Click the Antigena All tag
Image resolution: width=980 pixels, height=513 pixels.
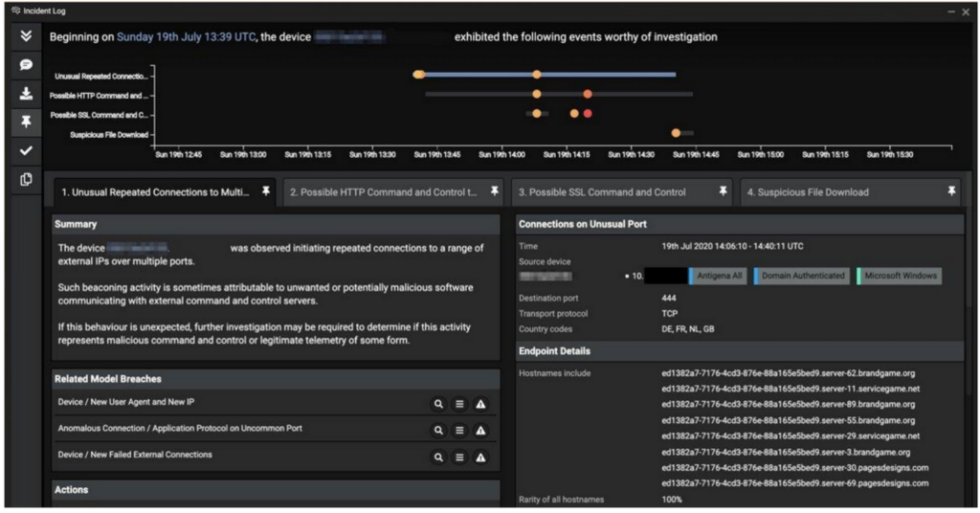[717, 276]
